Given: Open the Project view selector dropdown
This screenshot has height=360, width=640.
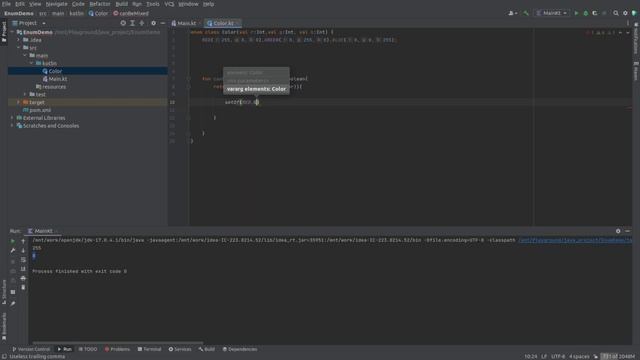Looking at the screenshot, I should click(x=29, y=23).
